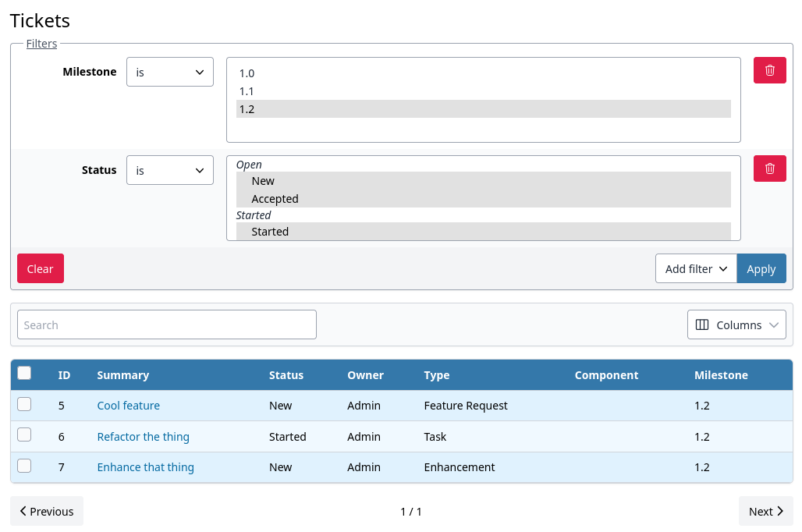
Task: Open the Enhance that thing ticket
Action: tap(146, 467)
